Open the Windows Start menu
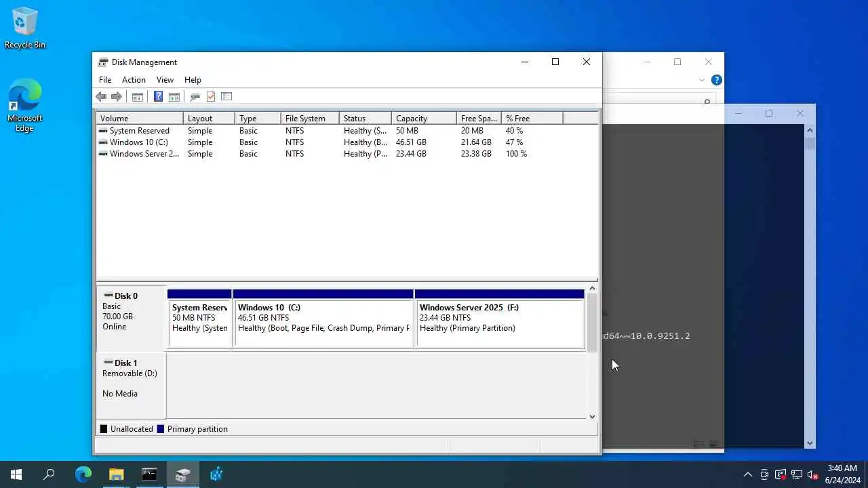 point(16,474)
